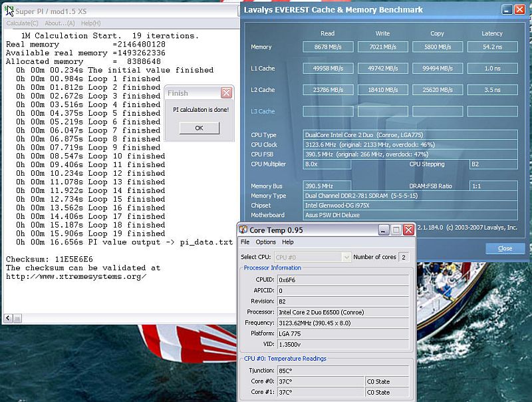532x402 pixels.
Task: Open the Calculate(C) menu in Super PI
Action: pyautogui.click(x=23, y=23)
